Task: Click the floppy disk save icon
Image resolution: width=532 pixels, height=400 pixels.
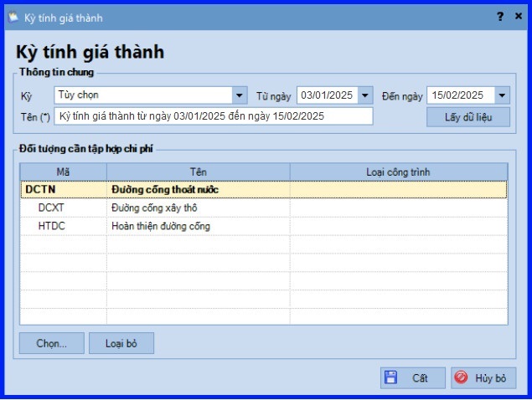Action: coord(390,377)
